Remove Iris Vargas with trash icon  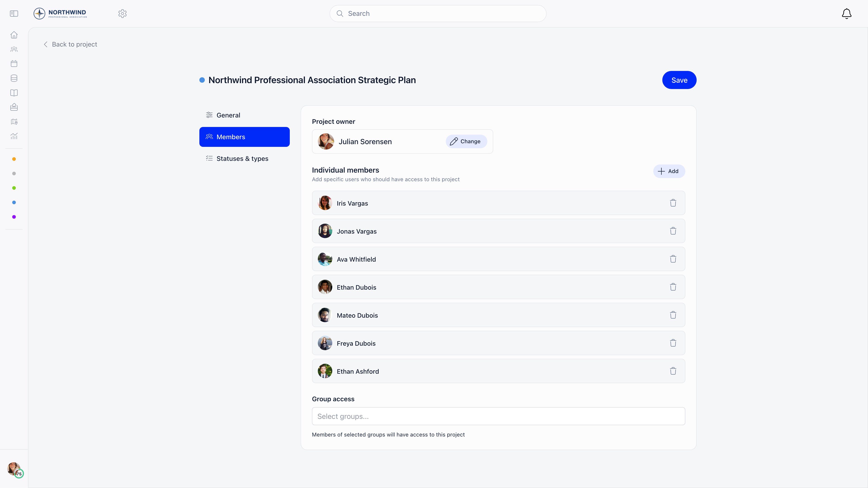coord(673,203)
